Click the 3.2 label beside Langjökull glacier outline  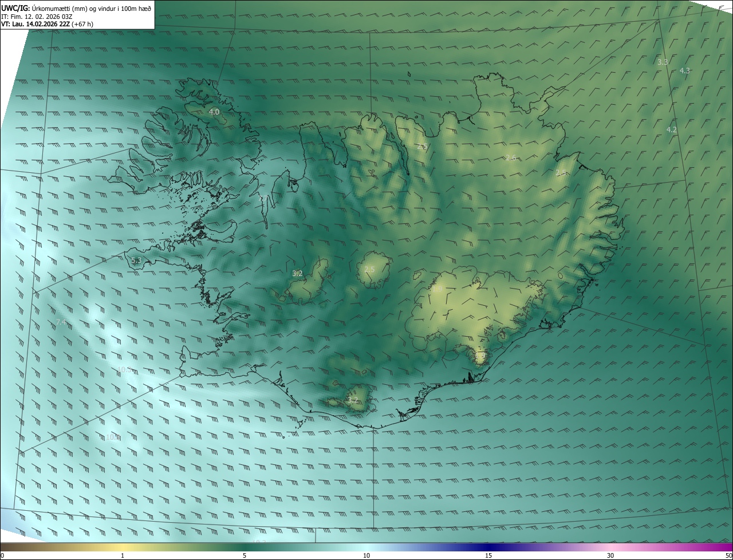coord(297,274)
